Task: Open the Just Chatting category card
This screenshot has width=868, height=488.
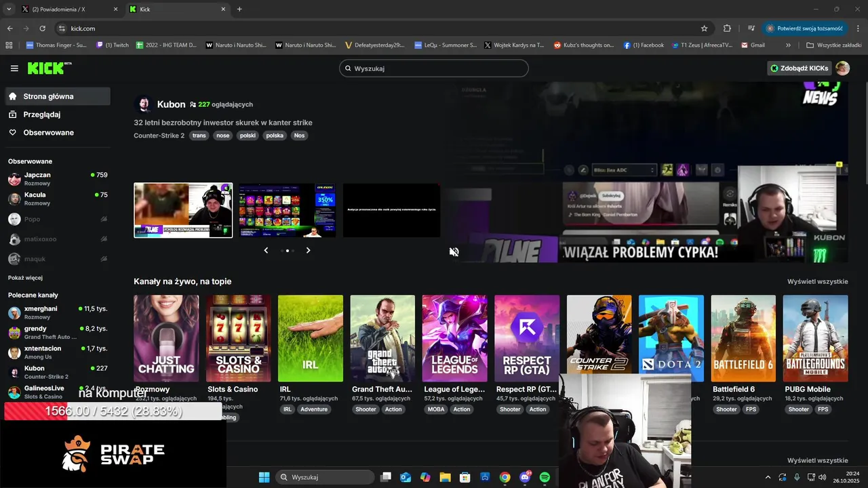Action: click(x=166, y=338)
